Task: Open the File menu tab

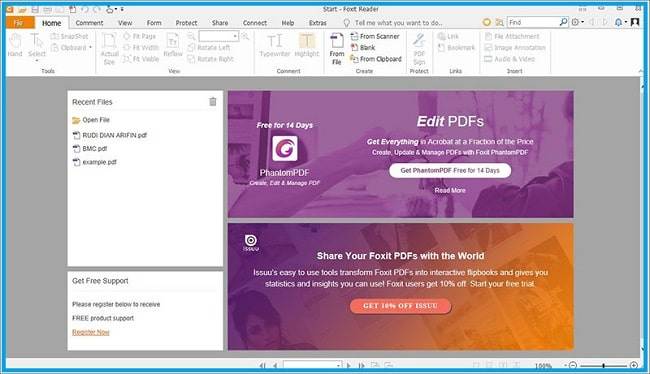Action: (x=19, y=23)
